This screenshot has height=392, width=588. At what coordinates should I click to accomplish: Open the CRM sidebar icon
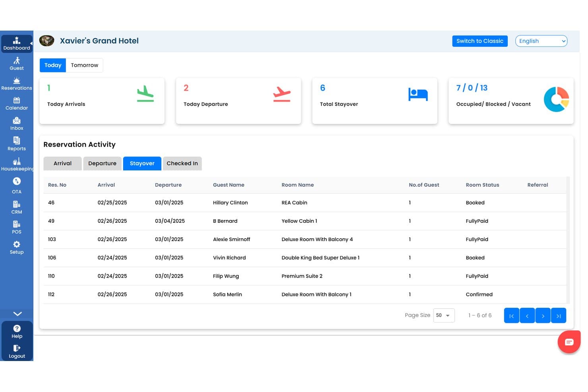click(16, 207)
